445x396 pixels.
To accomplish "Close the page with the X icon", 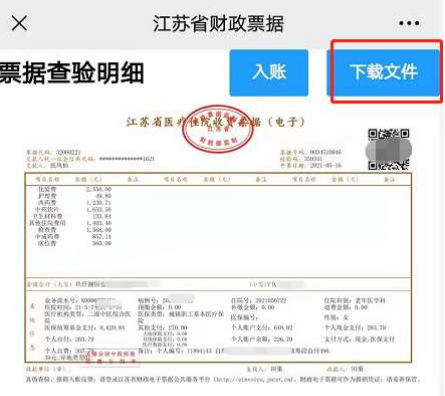I will pyautogui.click(x=19, y=23).
